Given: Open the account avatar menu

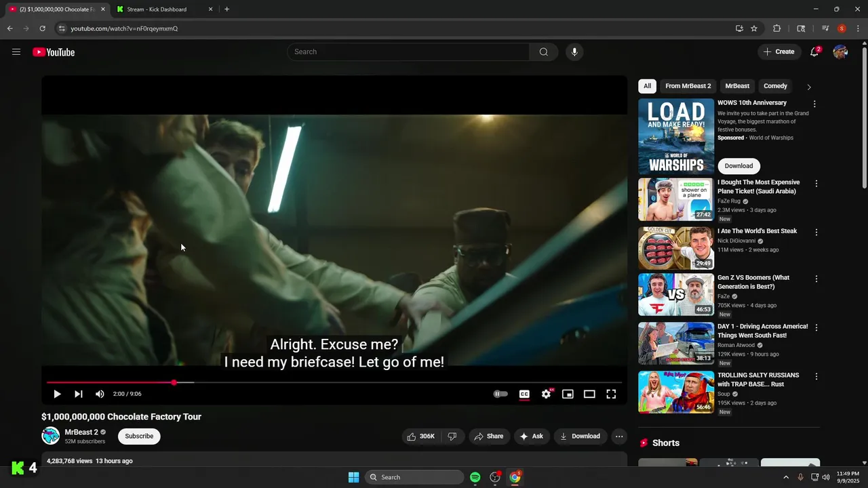Looking at the screenshot, I should click(840, 52).
